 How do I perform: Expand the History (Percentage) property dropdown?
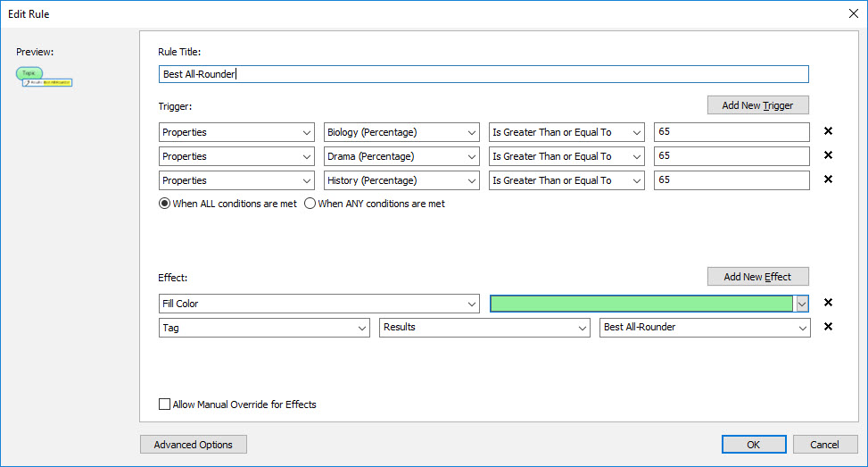pos(401,180)
